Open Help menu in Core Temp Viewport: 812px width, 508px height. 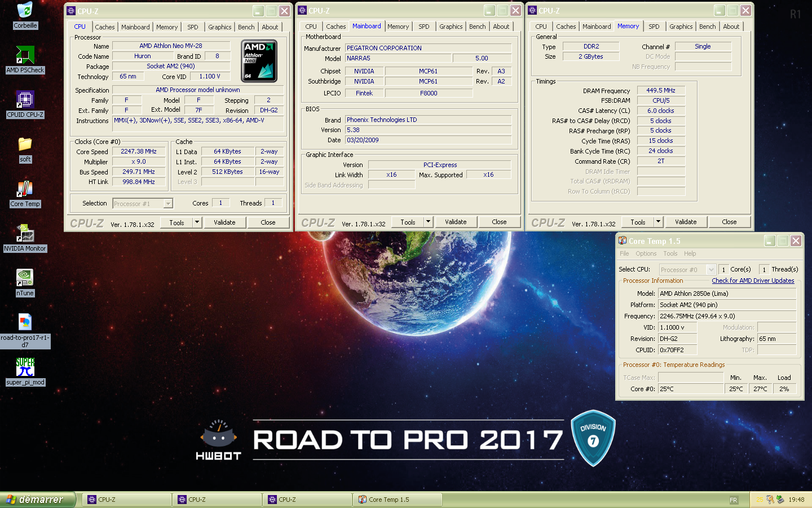(x=690, y=253)
